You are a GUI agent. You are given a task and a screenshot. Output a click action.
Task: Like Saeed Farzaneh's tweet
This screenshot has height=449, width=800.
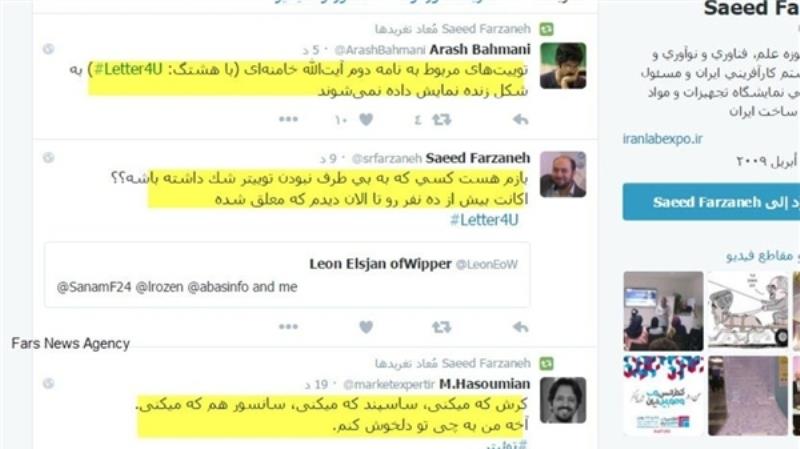click(x=366, y=327)
